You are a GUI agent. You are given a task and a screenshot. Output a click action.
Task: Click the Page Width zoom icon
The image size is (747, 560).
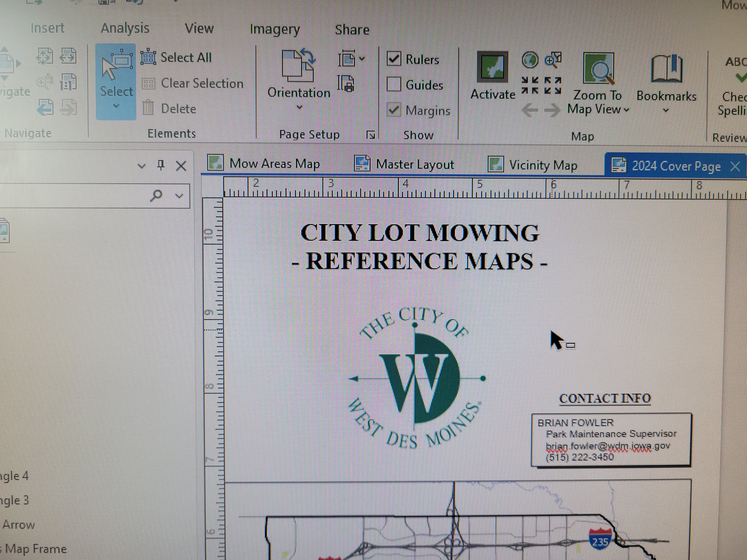click(x=69, y=56)
